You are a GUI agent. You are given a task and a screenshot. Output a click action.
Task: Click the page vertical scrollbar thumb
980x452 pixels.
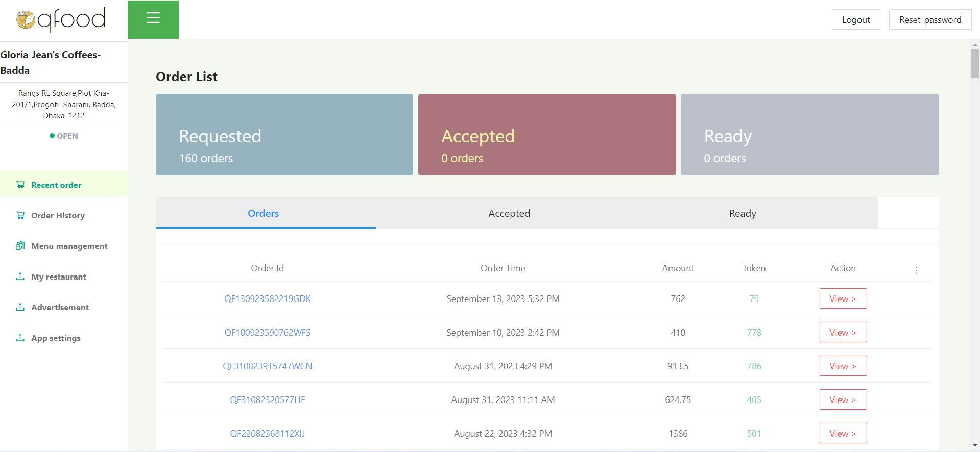[975, 64]
